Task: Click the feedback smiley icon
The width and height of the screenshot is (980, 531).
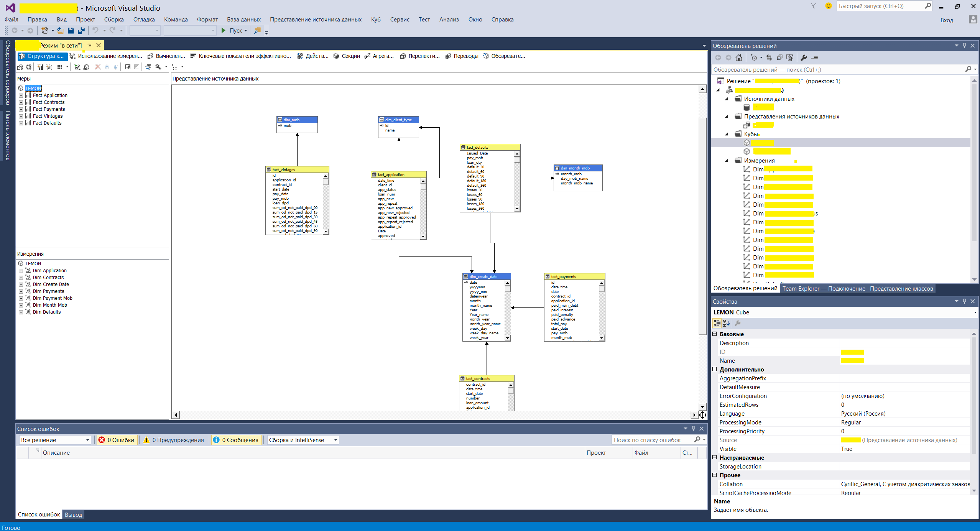Action: tap(828, 6)
